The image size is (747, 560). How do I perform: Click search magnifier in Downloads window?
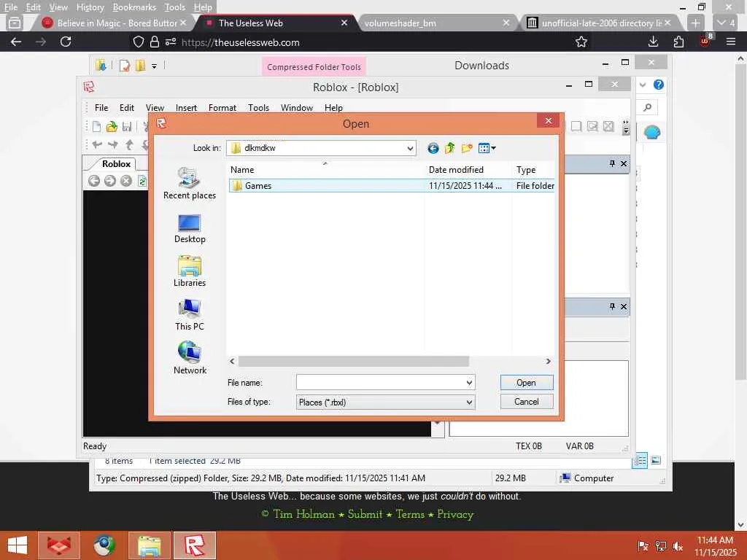coord(648,108)
